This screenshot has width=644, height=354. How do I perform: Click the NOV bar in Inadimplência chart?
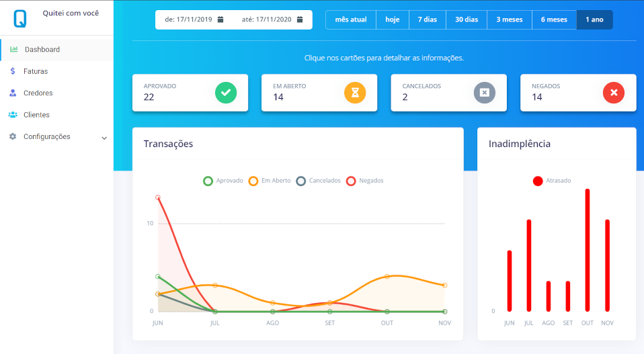point(608,266)
